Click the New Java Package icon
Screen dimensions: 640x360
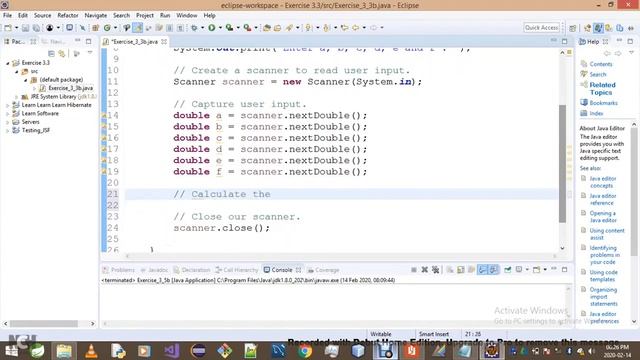coord(96,28)
